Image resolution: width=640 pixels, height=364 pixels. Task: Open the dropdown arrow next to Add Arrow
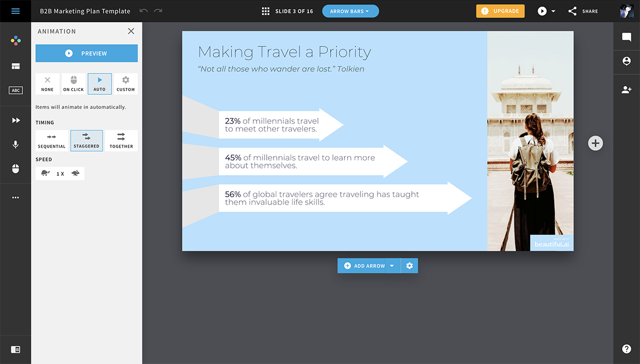(392, 265)
